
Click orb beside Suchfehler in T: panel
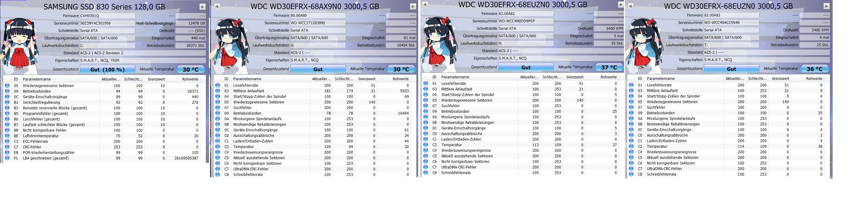click(631, 107)
